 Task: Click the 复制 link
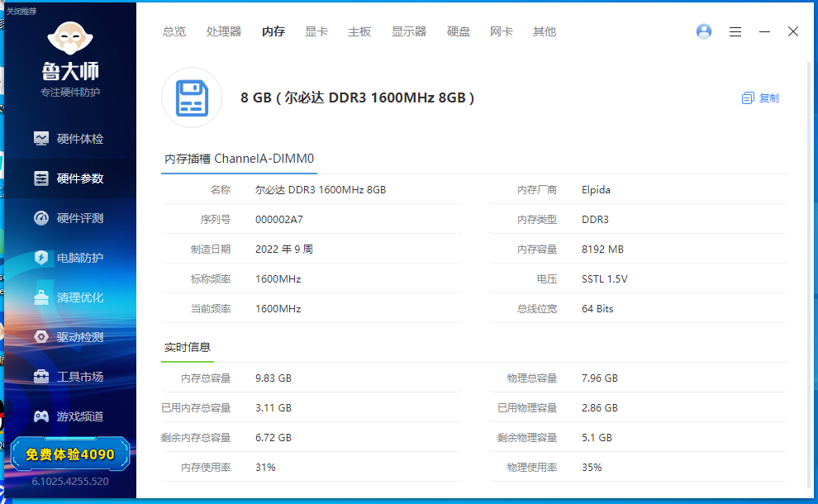[x=769, y=98]
